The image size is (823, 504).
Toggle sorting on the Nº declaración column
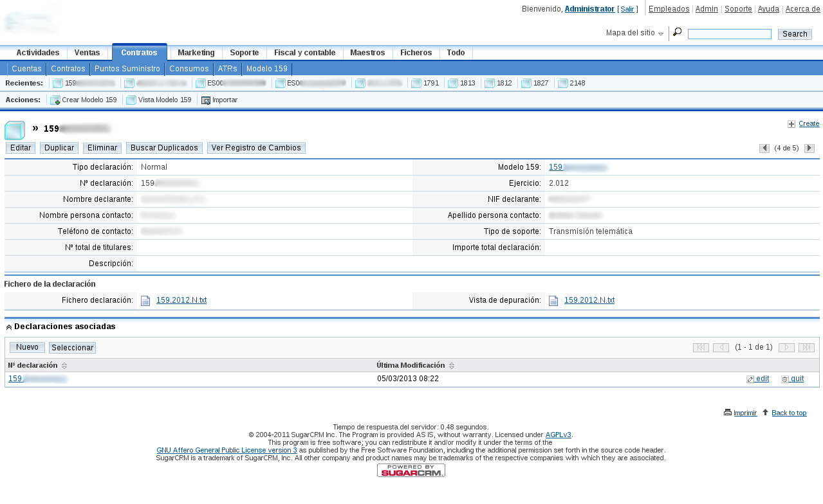click(64, 364)
